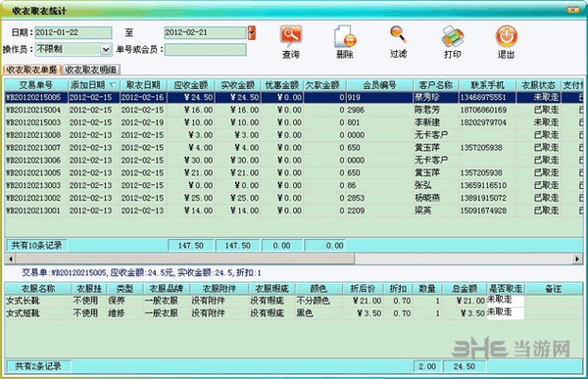Click the 未取走 cell for 女式长靴
Screen dimensions: 588x379
click(x=505, y=301)
